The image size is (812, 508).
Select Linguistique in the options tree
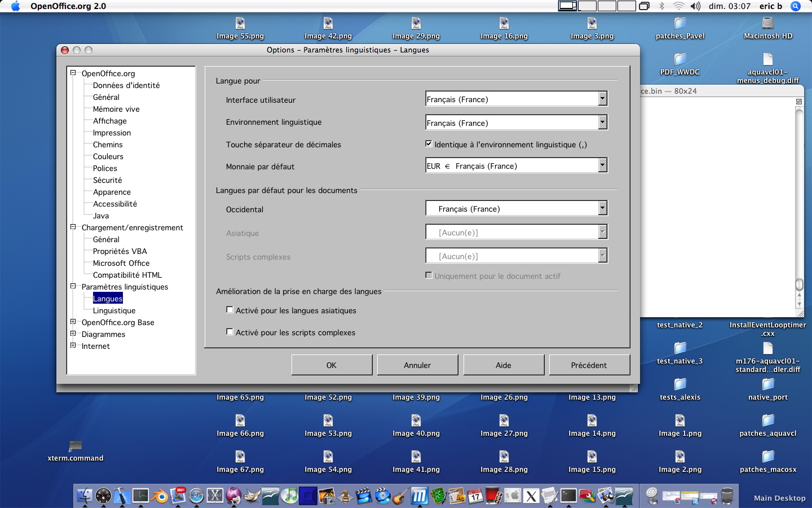[x=114, y=310]
